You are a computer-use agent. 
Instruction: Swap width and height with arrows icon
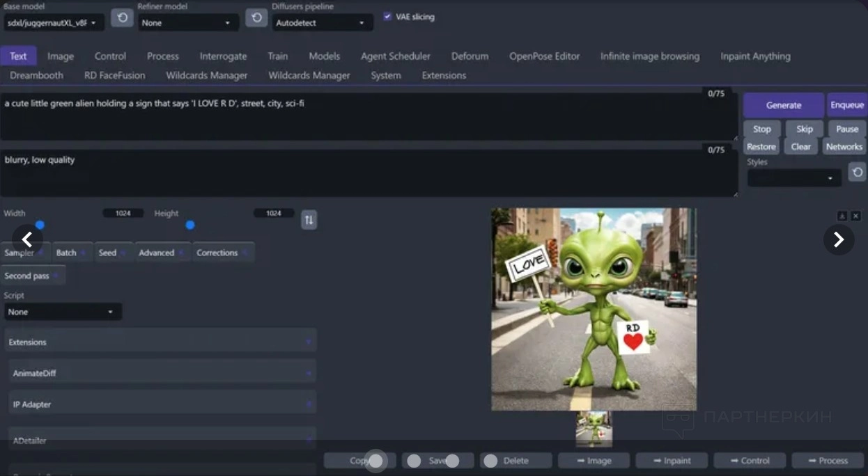pyautogui.click(x=309, y=220)
